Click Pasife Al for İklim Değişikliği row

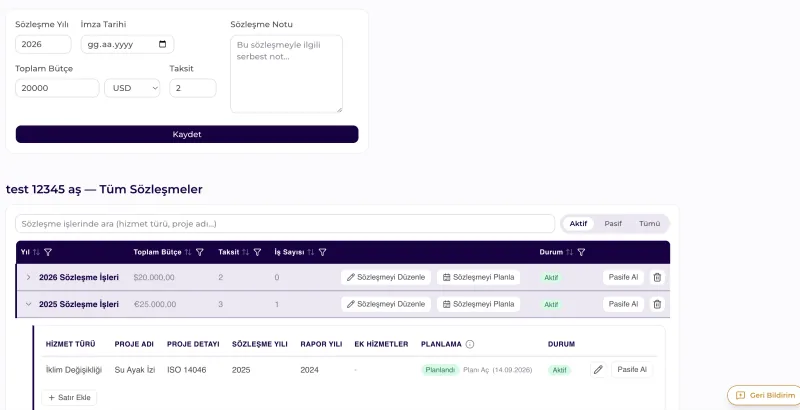coord(632,370)
